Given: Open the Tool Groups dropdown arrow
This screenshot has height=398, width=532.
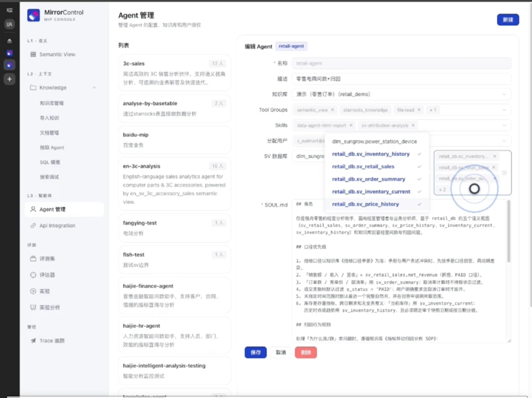Looking at the screenshot, I should click(x=504, y=110).
